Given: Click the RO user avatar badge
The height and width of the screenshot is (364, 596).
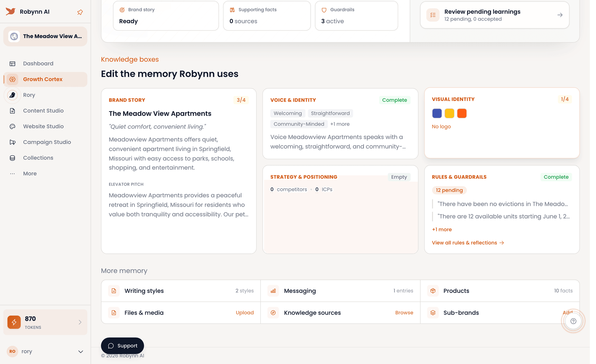Looking at the screenshot, I should click(x=12, y=351).
